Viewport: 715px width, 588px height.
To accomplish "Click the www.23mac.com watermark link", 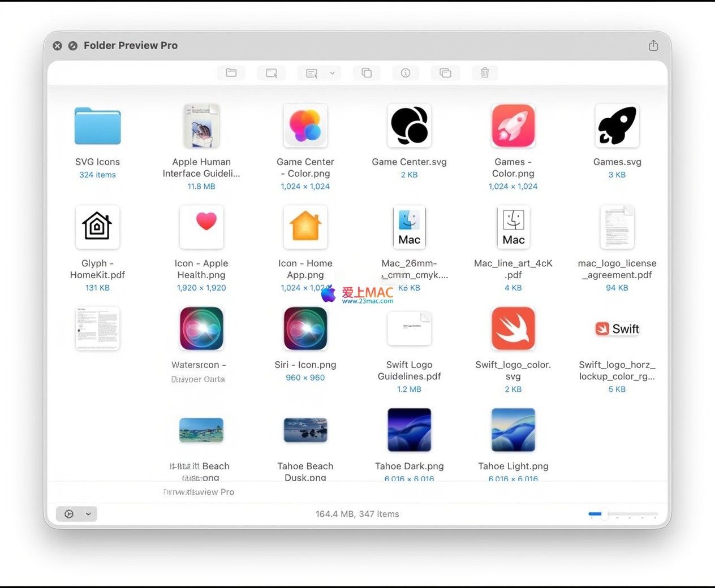I will (368, 301).
